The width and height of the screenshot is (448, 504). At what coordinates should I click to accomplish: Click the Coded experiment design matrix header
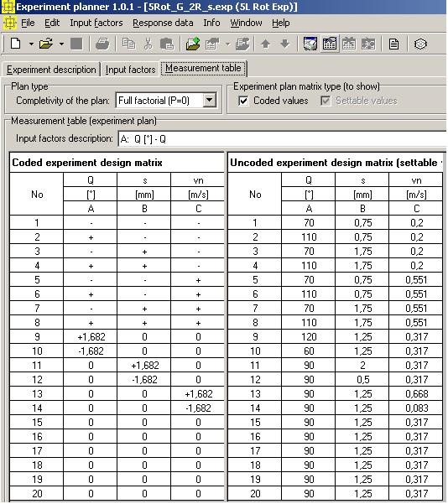point(117,163)
